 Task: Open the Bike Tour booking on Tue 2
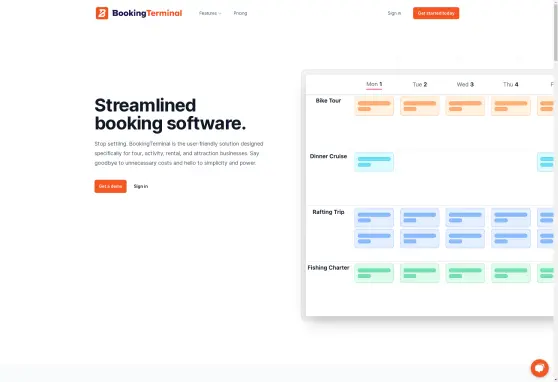click(x=420, y=106)
